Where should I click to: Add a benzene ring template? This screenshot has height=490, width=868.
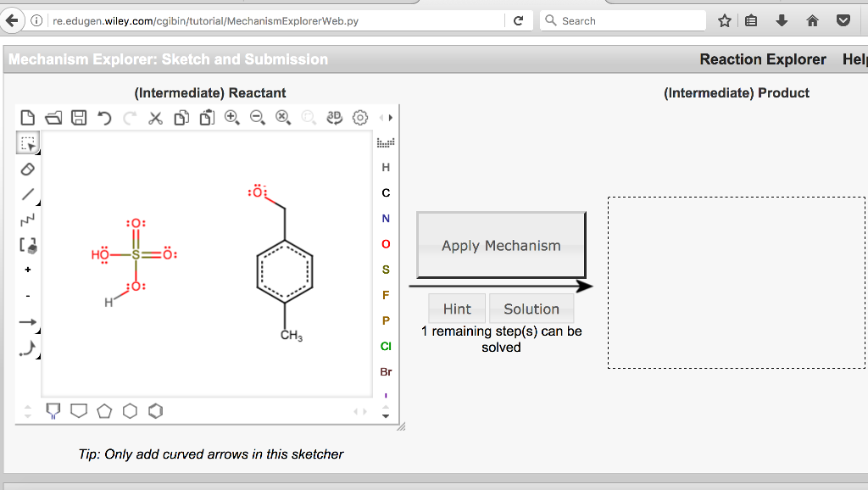click(155, 411)
